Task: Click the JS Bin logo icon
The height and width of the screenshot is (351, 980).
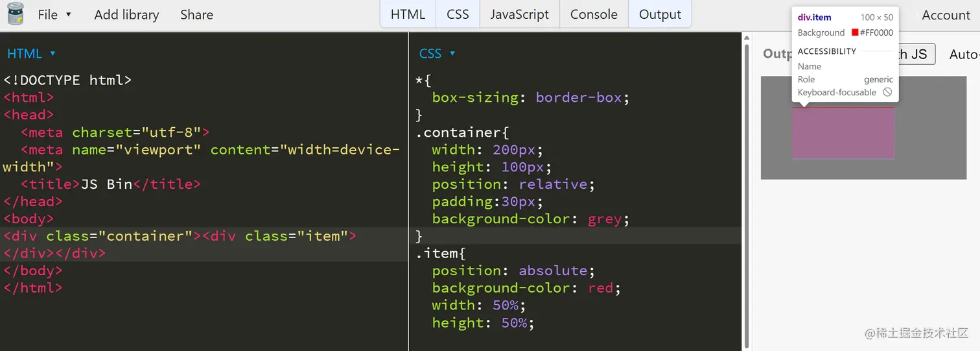Action: coord(15,14)
